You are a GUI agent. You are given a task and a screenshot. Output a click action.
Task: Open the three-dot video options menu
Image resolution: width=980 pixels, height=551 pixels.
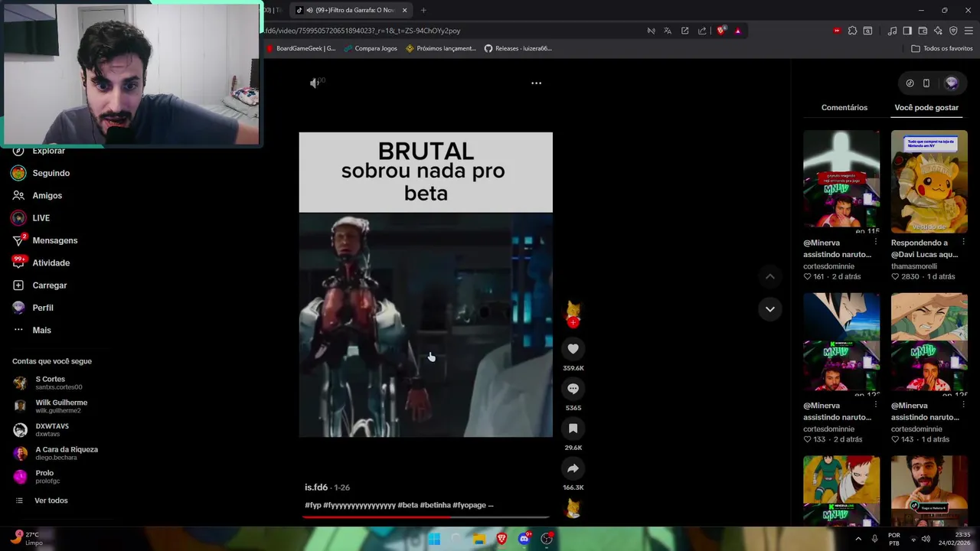pos(536,83)
